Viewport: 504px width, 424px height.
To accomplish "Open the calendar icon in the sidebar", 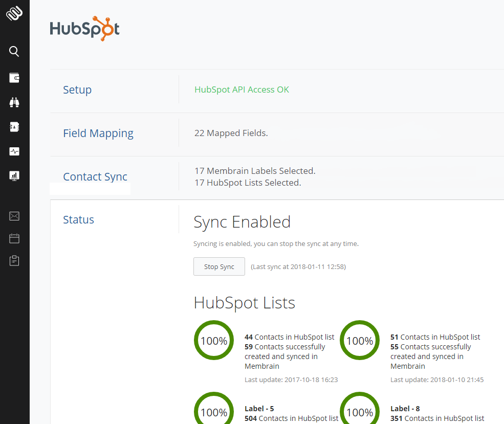I will 14,238.
